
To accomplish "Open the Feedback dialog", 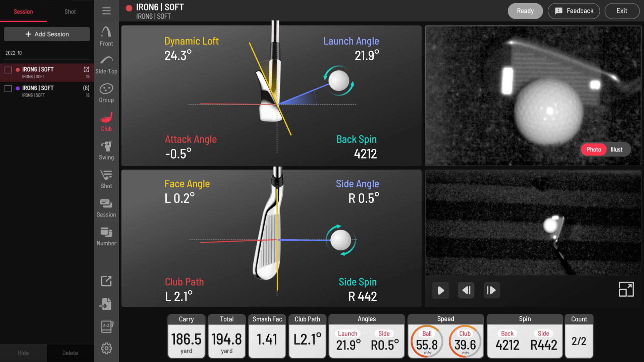I will (574, 11).
